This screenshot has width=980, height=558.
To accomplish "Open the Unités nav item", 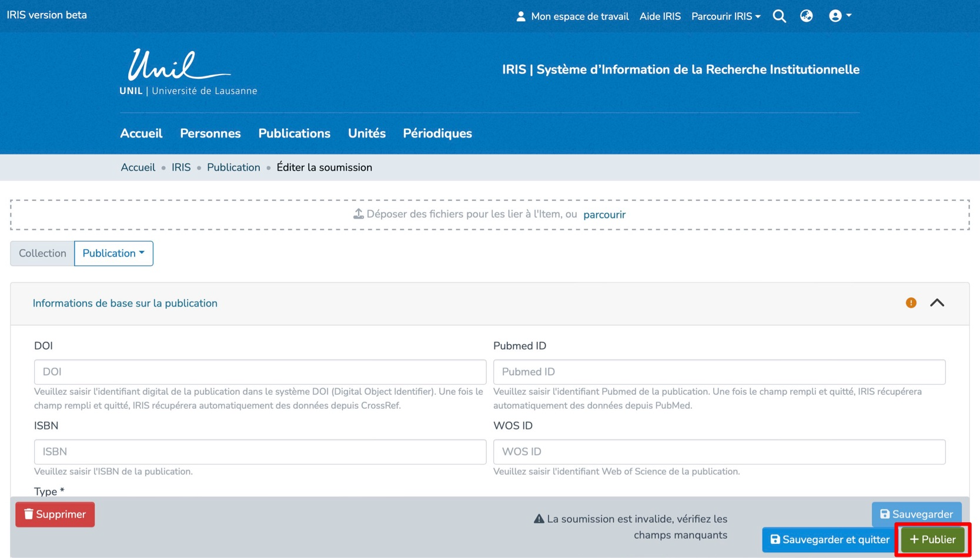I will click(x=366, y=134).
